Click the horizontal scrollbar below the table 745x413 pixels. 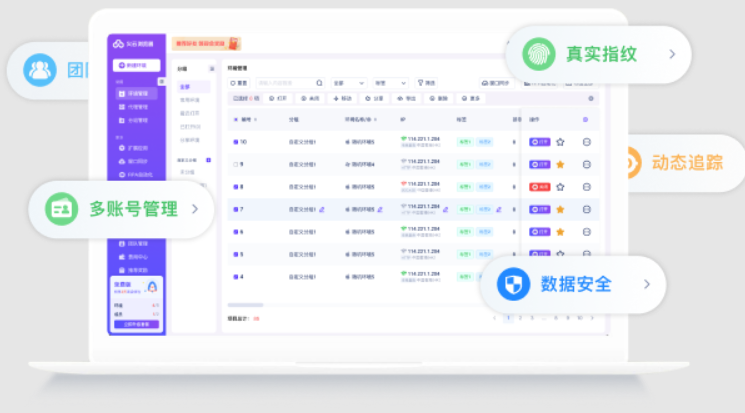(246, 304)
